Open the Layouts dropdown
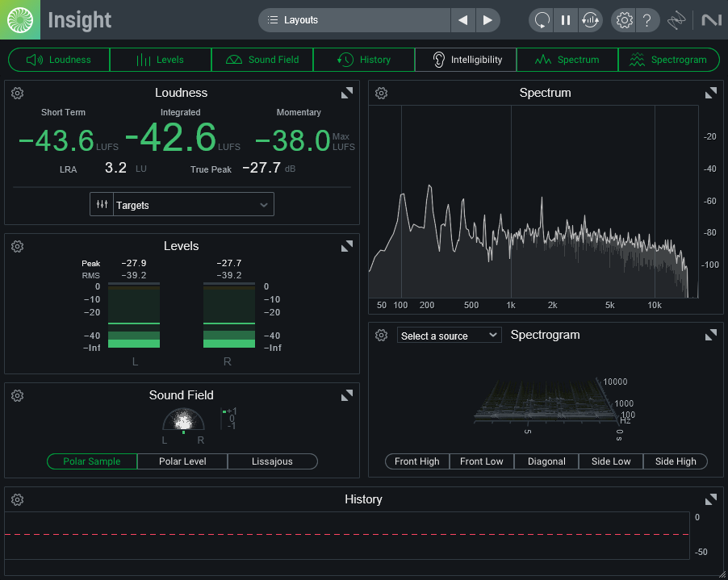The image size is (728, 580). 355,20
